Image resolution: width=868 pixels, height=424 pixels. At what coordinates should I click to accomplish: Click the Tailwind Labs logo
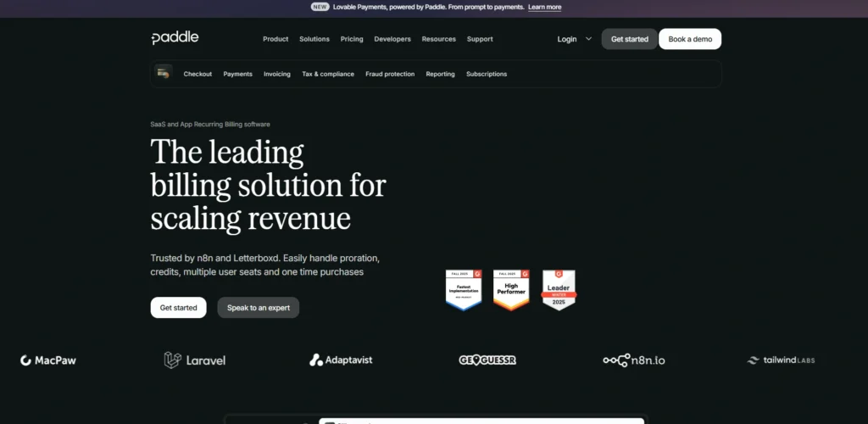781,360
